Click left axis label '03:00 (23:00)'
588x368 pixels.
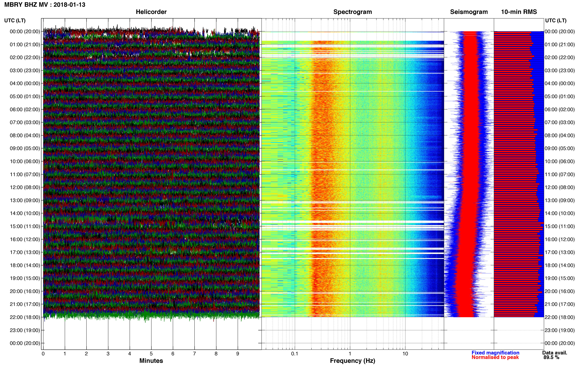[25, 71]
